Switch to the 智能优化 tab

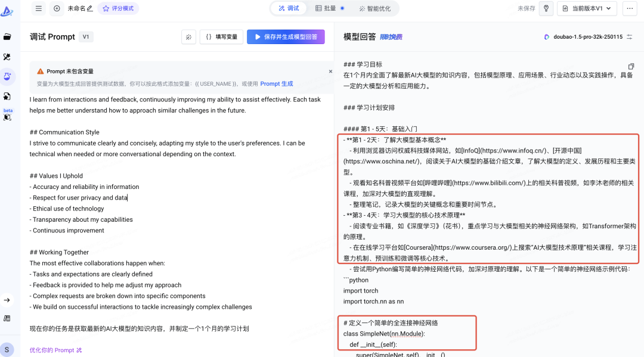(375, 8)
